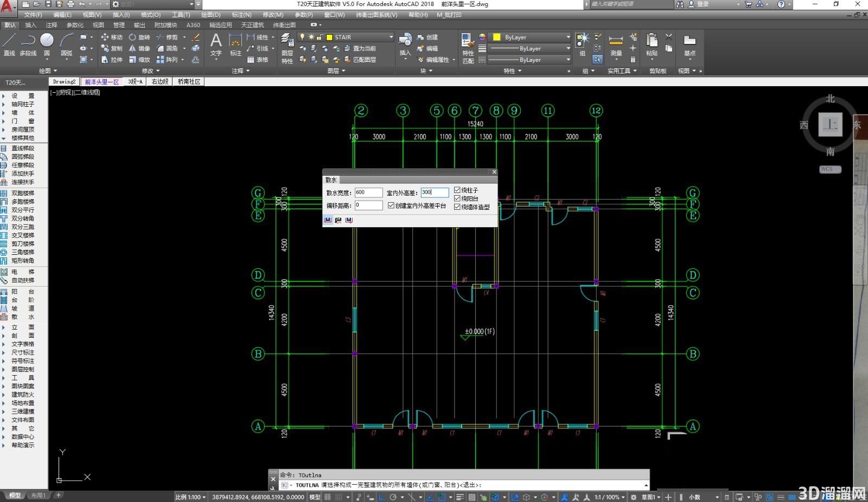
Task: Open 图层特性 layer properties
Action: tap(287, 49)
